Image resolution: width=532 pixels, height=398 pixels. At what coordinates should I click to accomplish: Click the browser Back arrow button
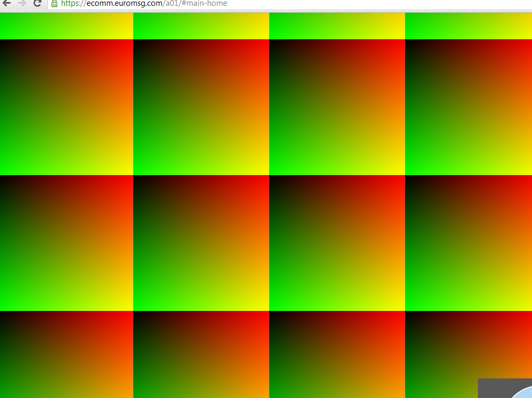click(6, 4)
